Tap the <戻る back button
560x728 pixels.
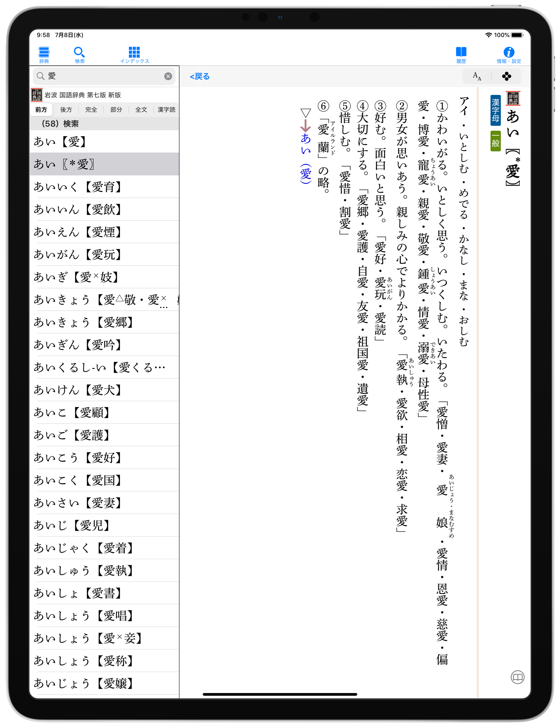199,77
